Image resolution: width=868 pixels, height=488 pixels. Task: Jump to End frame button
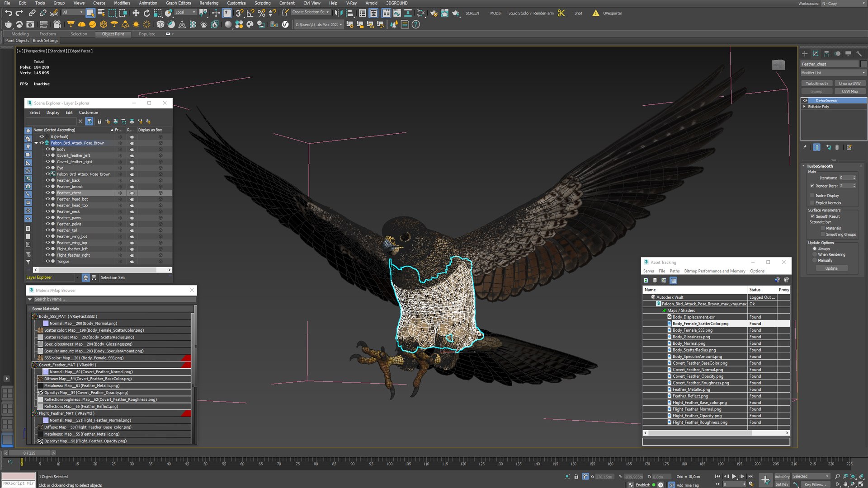click(x=751, y=476)
